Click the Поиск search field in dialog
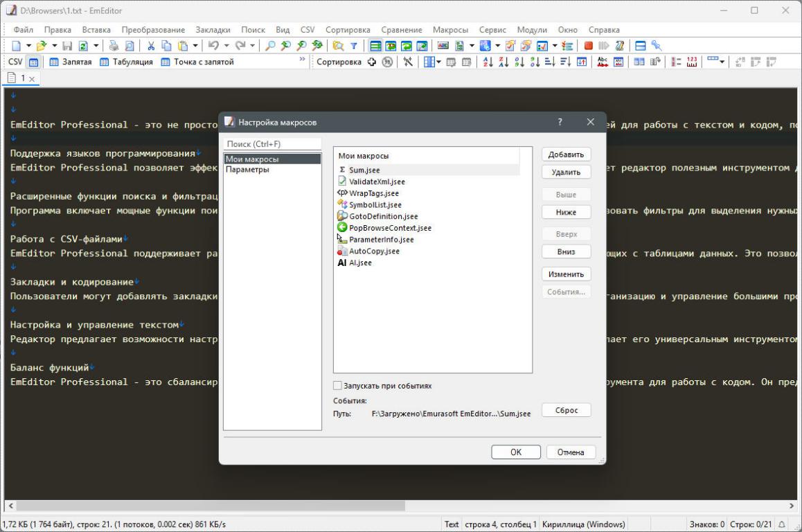This screenshot has width=802, height=532. coord(272,144)
